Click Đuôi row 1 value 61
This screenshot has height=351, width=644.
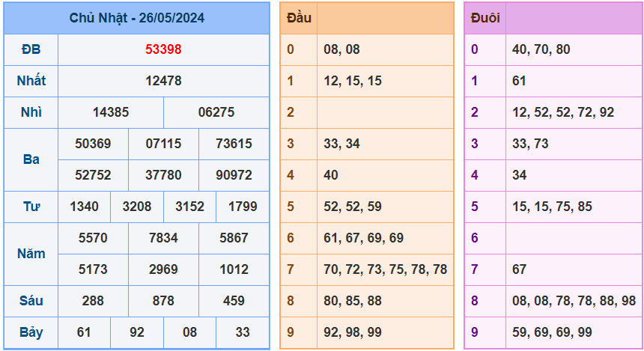[x=519, y=81]
